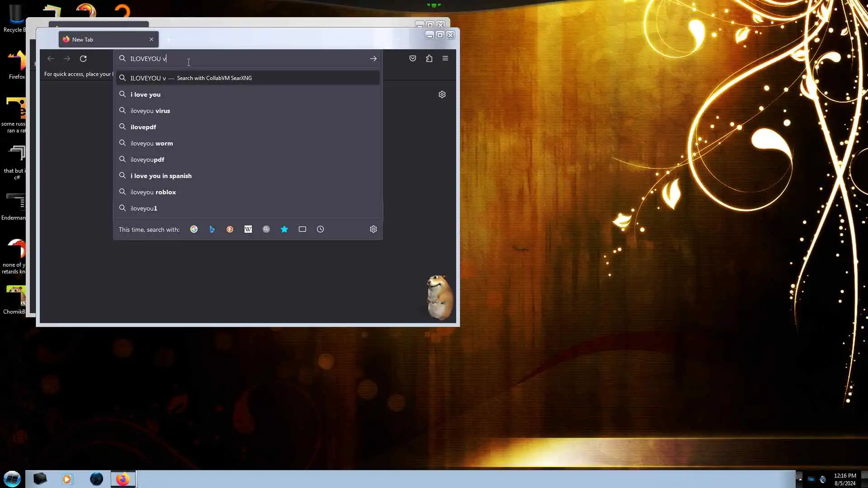868x488 pixels.
Task: Open new tab page personalize gear
Action: [x=442, y=94]
